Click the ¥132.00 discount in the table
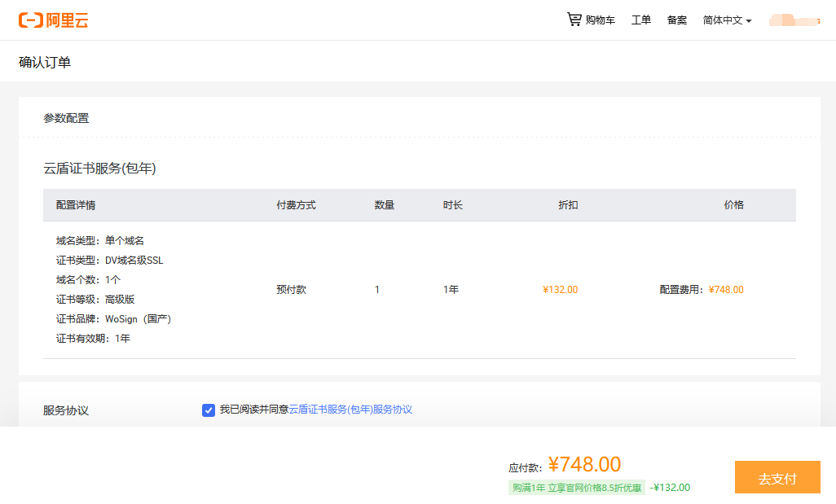Image resolution: width=836 pixels, height=504 pixels. [x=560, y=290]
